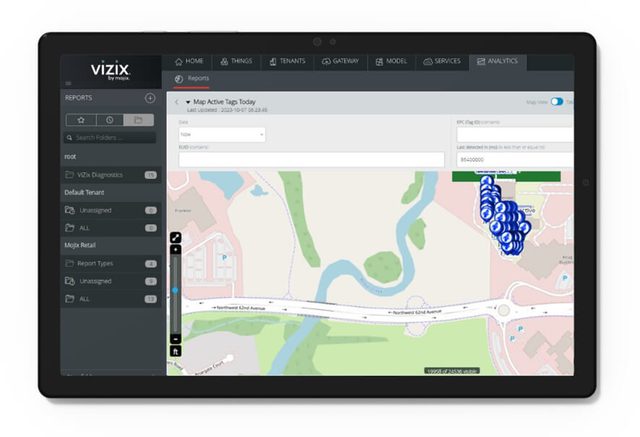
Task: Switch to folder view icon
Action: coord(139,120)
